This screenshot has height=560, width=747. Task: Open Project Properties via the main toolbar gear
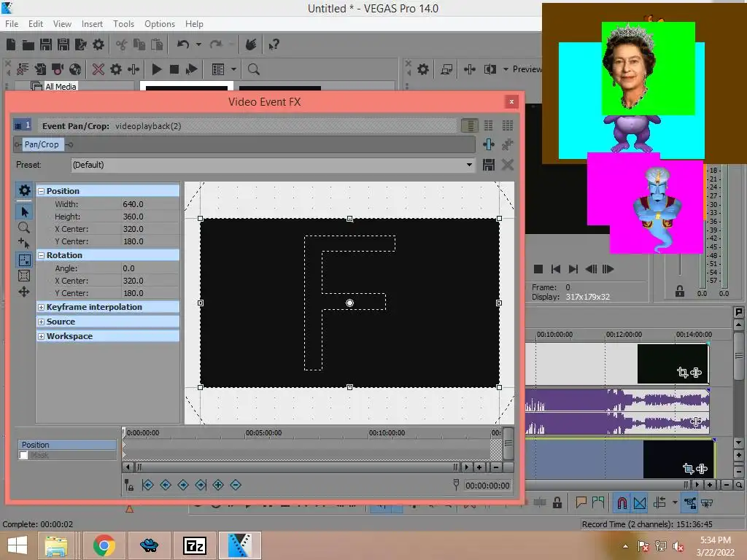pos(98,44)
